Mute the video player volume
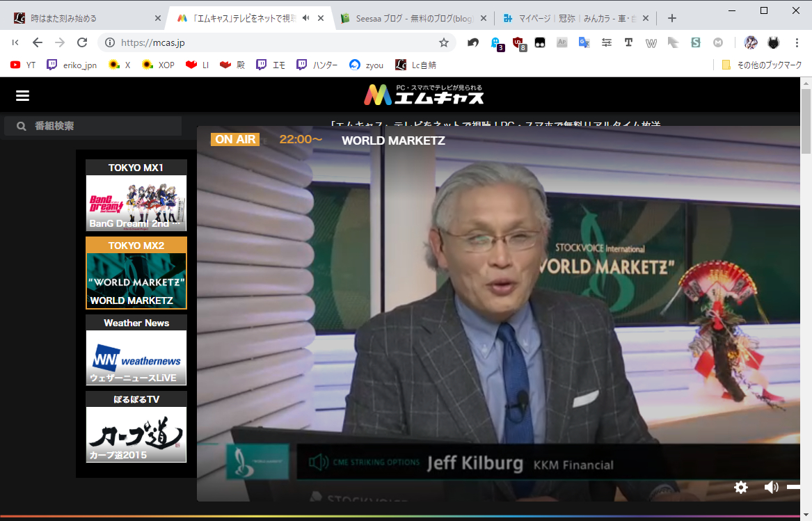This screenshot has height=521, width=812. point(771,488)
